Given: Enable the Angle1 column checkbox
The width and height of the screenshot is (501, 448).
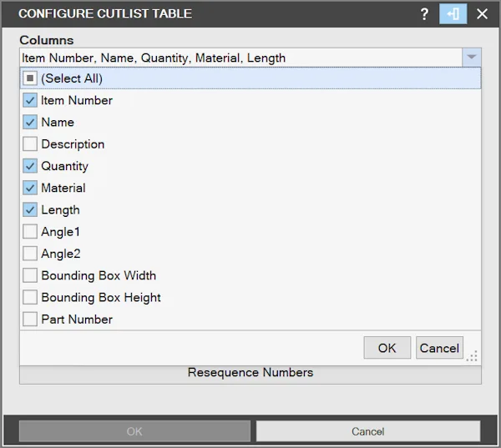Looking at the screenshot, I should tap(30, 231).
